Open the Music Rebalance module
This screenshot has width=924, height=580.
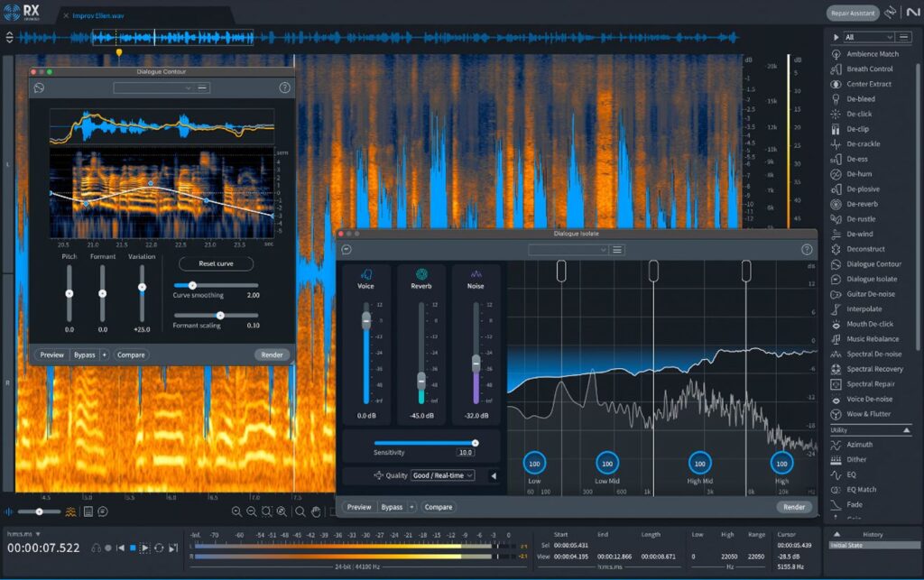point(868,338)
